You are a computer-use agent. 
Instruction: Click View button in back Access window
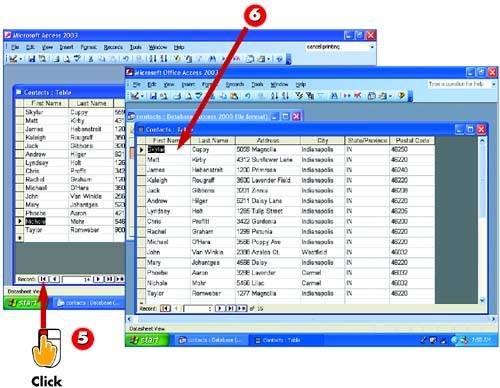point(12,59)
